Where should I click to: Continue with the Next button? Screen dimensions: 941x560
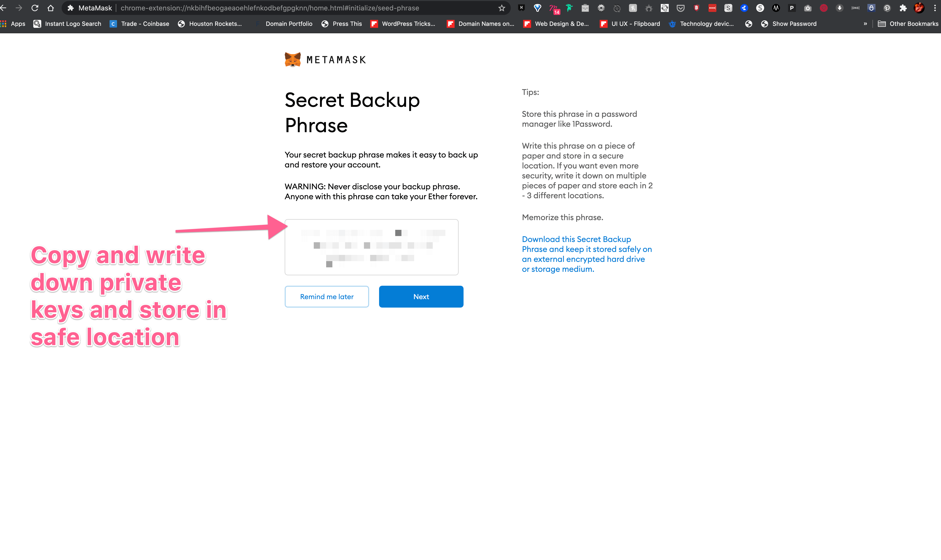coord(421,297)
